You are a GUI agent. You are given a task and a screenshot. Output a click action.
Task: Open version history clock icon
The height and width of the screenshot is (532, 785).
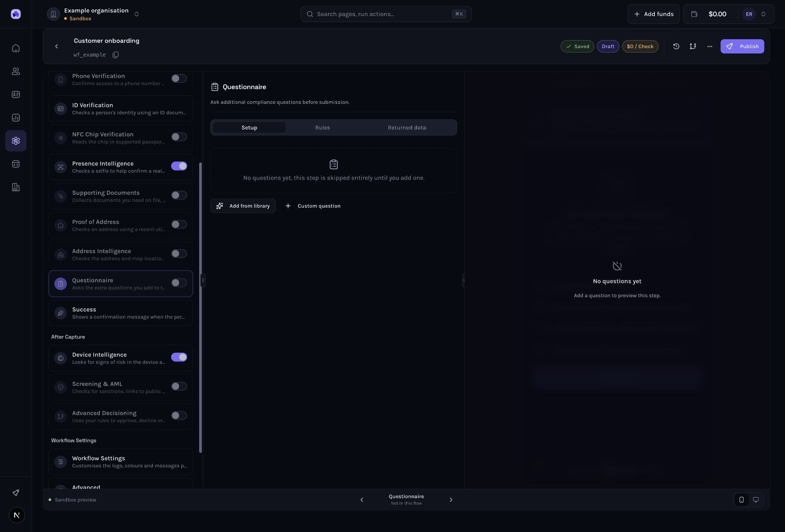click(676, 46)
